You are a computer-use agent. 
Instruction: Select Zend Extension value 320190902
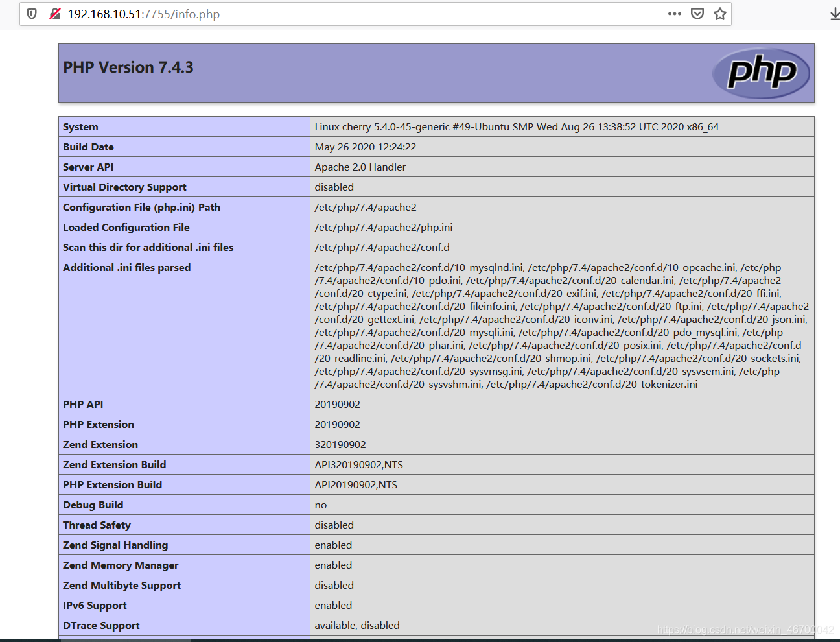click(x=340, y=445)
